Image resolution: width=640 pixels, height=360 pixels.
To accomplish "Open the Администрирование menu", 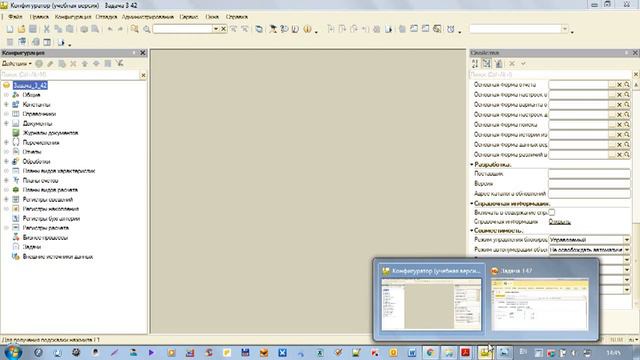I will [x=148, y=17].
